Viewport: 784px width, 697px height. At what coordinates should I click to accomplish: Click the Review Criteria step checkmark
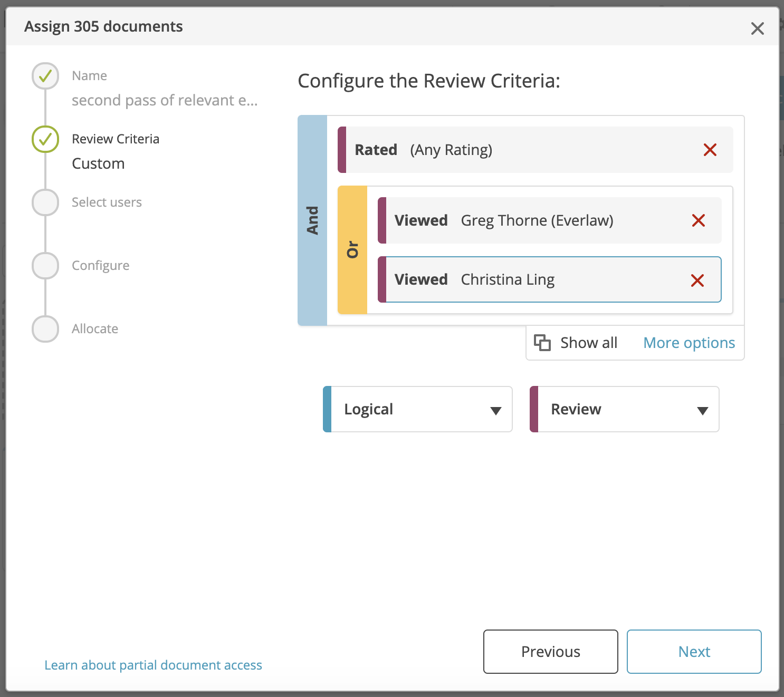45,139
